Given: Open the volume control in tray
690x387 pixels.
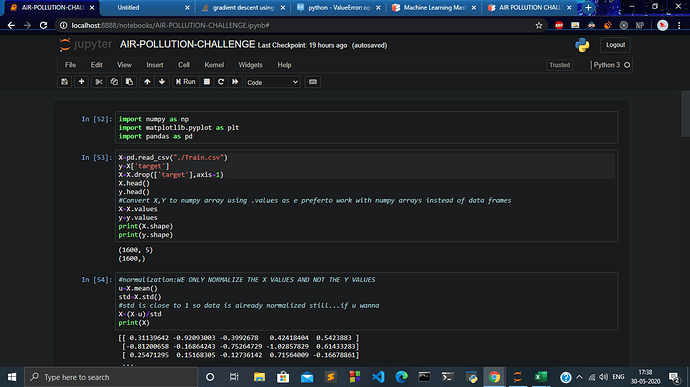Looking at the screenshot, I should [x=603, y=377].
